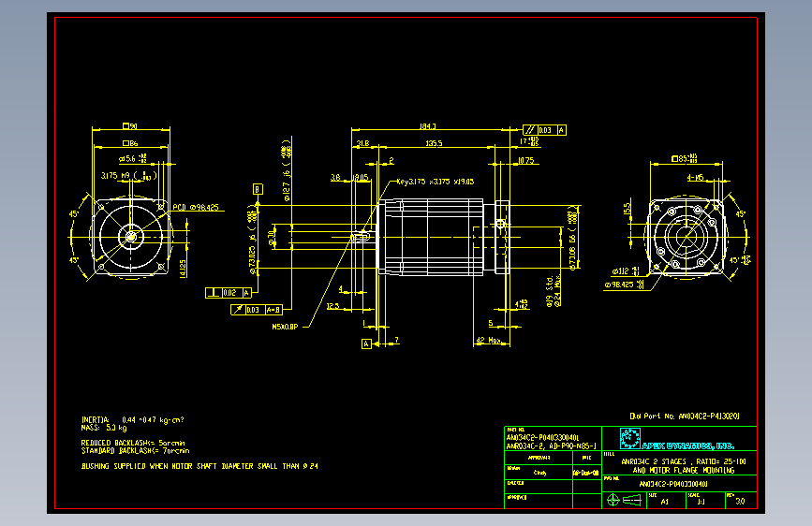
Task: Click the 135.5 length dimension
Action: click(434, 143)
